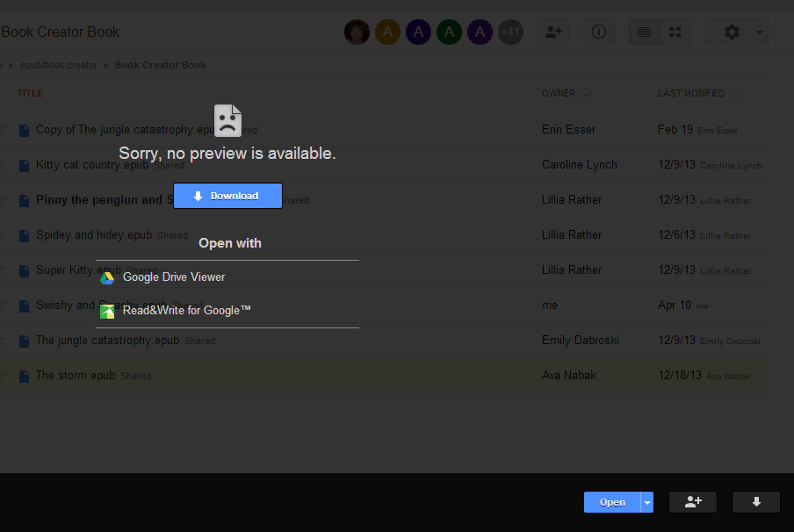Image resolution: width=794 pixels, height=532 pixels.
Task: Select The jungle catastrophy.epub file
Action: (x=107, y=340)
